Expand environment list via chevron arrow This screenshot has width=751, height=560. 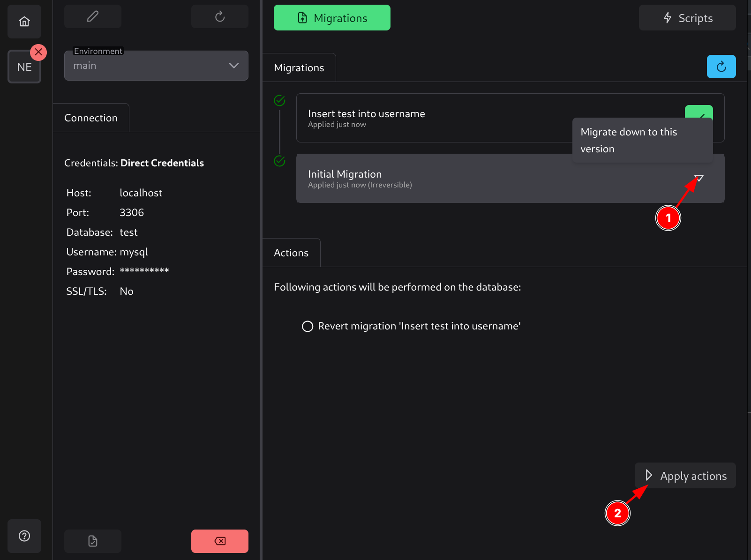[234, 66]
